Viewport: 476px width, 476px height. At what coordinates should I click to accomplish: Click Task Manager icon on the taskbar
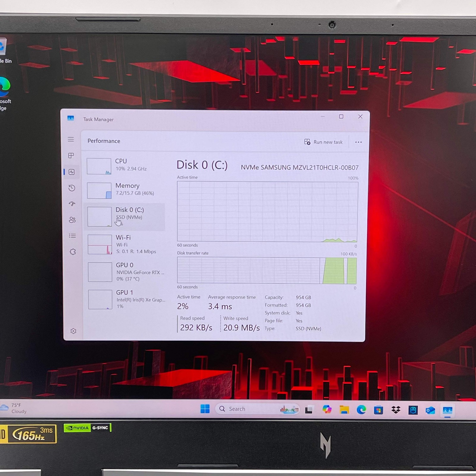(447, 411)
